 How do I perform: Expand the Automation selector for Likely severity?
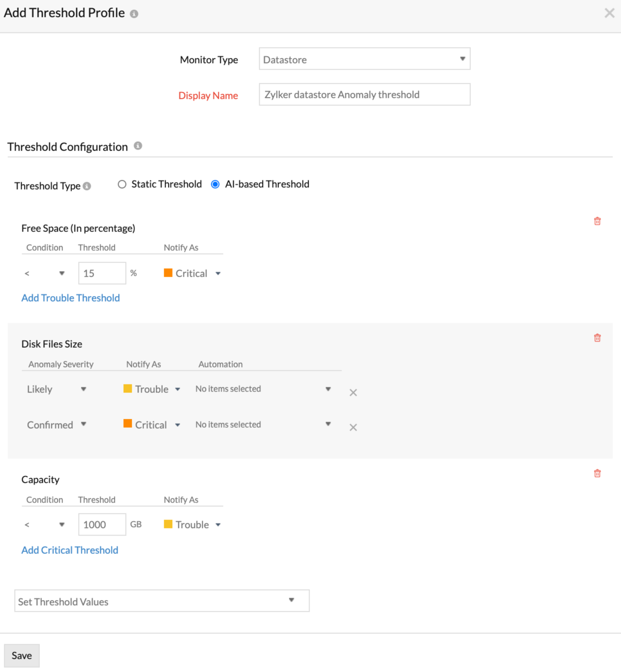(328, 389)
